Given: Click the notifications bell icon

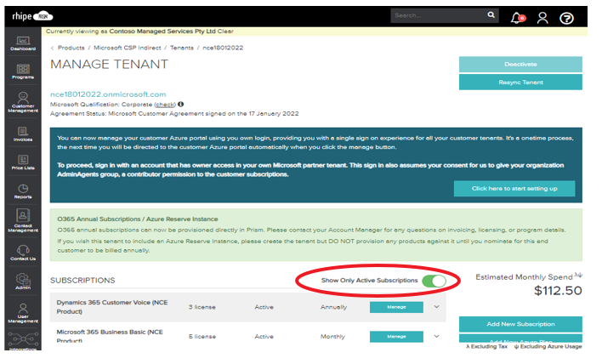Looking at the screenshot, I should pos(518,18).
